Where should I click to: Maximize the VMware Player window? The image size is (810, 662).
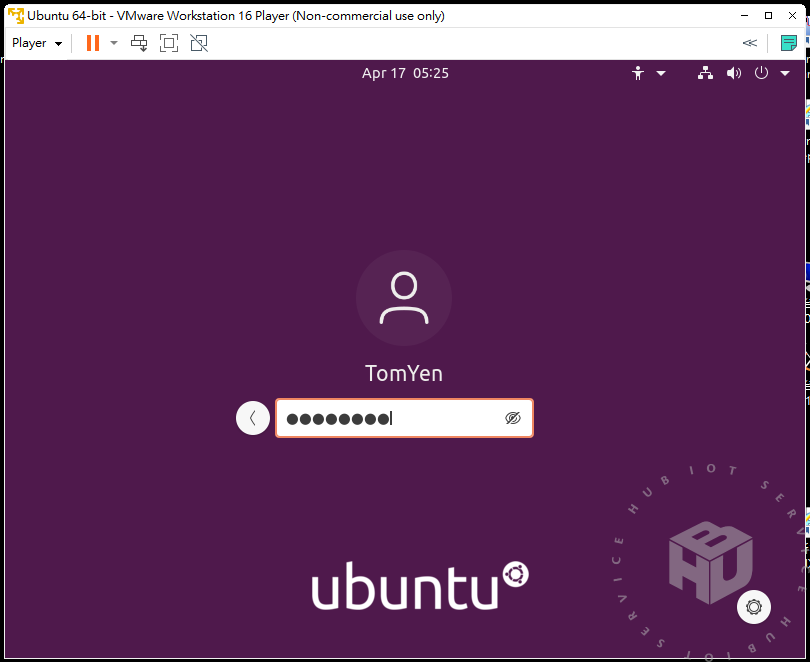point(769,15)
